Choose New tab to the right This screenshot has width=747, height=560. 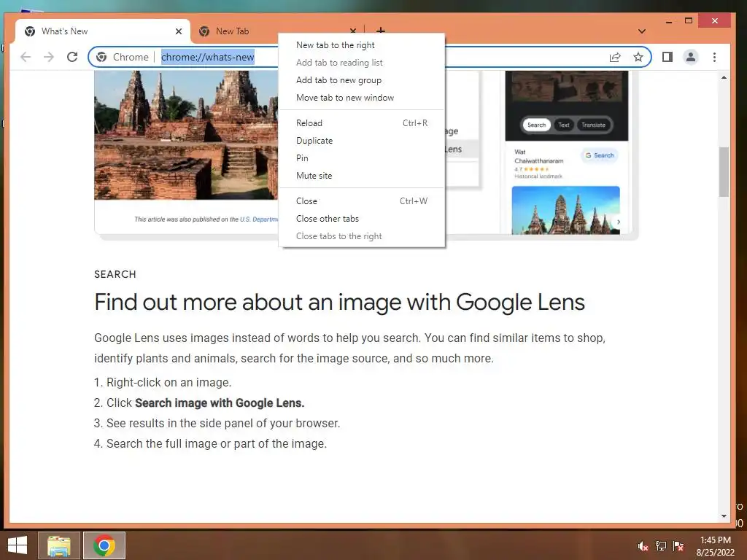pos(362,45)
